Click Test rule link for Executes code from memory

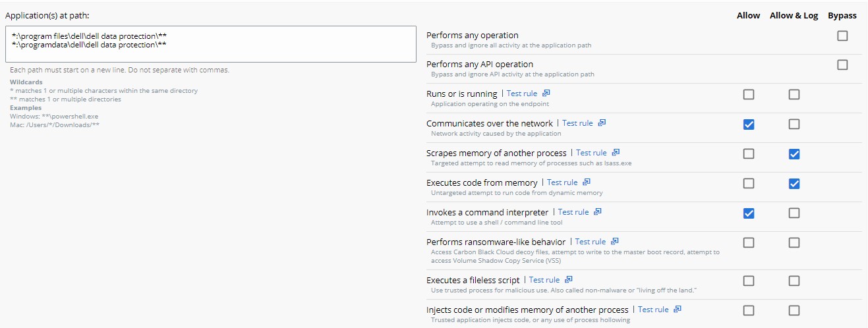click(562, 182)
